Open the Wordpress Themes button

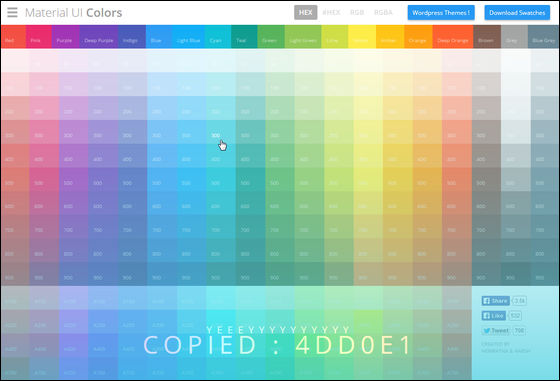(441, 12)
